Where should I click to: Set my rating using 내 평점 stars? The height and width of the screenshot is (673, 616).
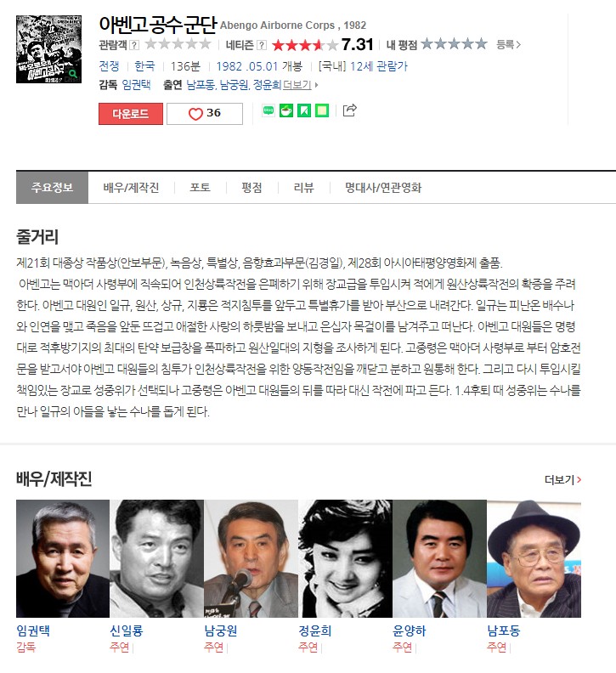click(455, 44)
